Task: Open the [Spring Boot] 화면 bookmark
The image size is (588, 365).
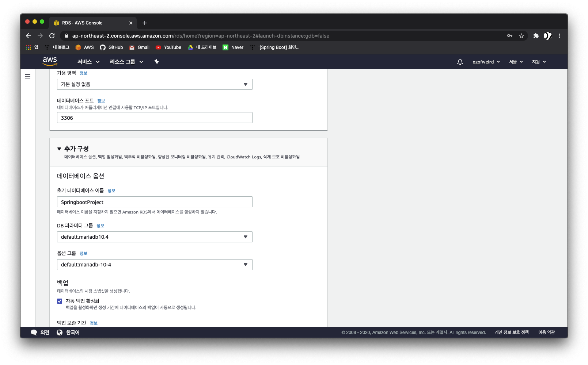Action: [x=275, y=47]
